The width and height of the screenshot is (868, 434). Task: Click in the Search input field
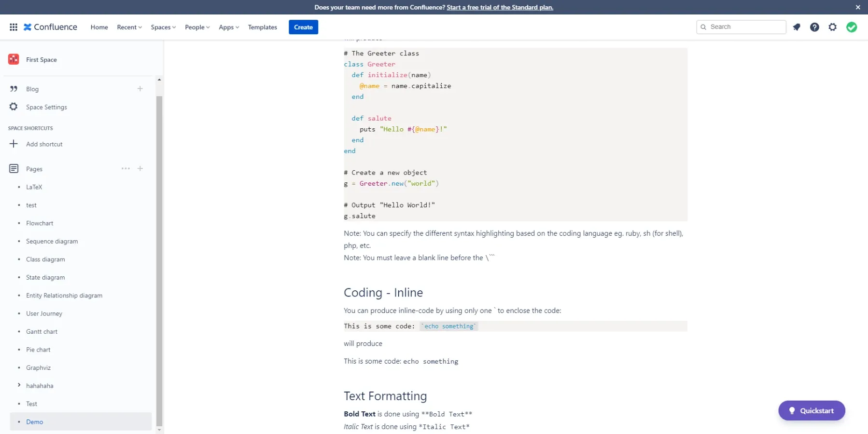pyautogui.click(x=741, y=27)
